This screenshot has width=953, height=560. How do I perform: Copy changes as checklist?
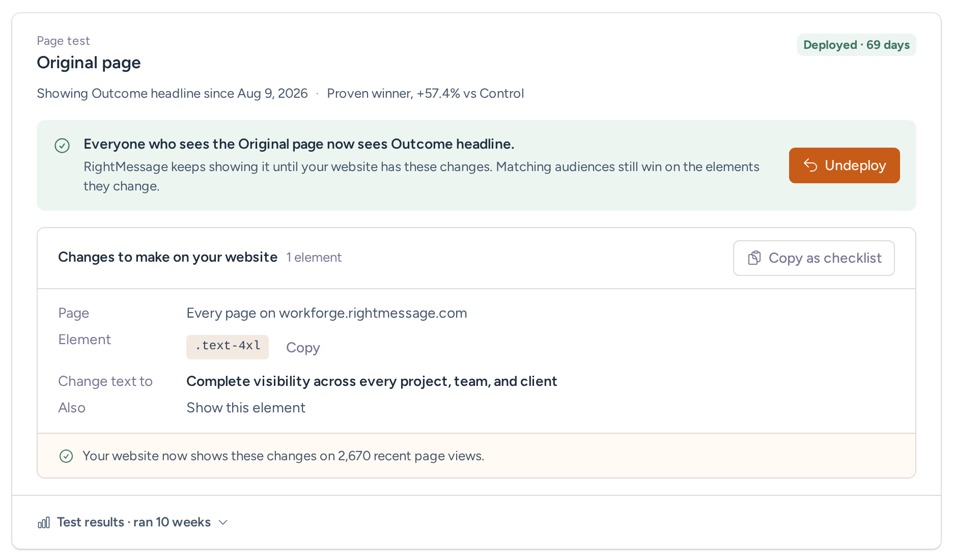pos(814,258)
